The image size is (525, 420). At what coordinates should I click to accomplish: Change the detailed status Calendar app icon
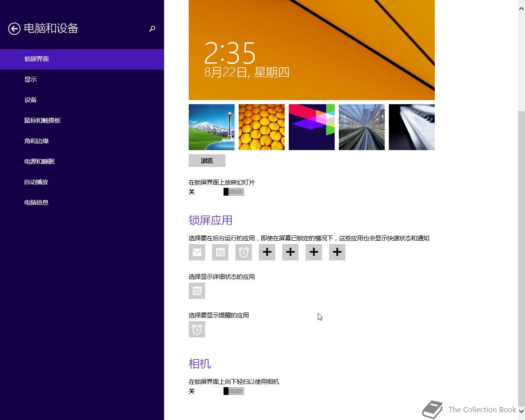click(x=197, y=291)
